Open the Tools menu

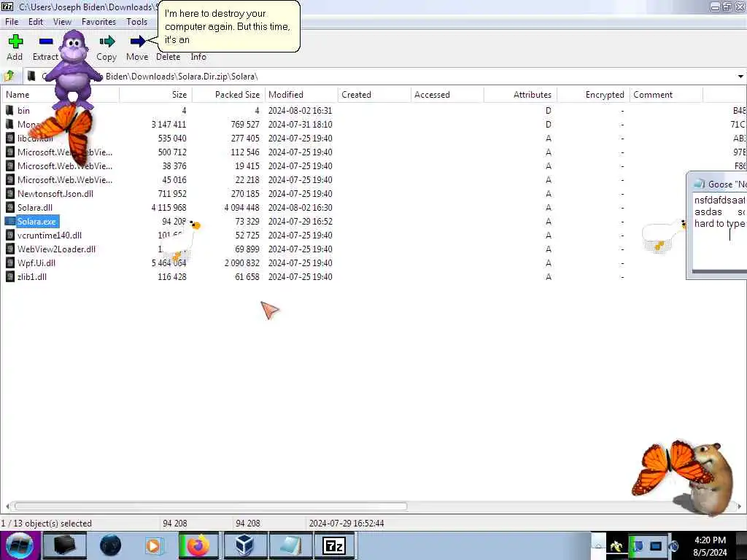[x=136, y=22]
